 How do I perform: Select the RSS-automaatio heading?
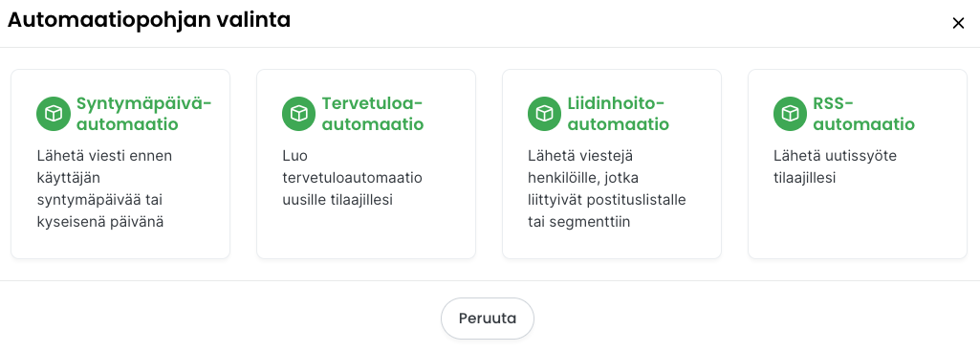coord(863,114)
